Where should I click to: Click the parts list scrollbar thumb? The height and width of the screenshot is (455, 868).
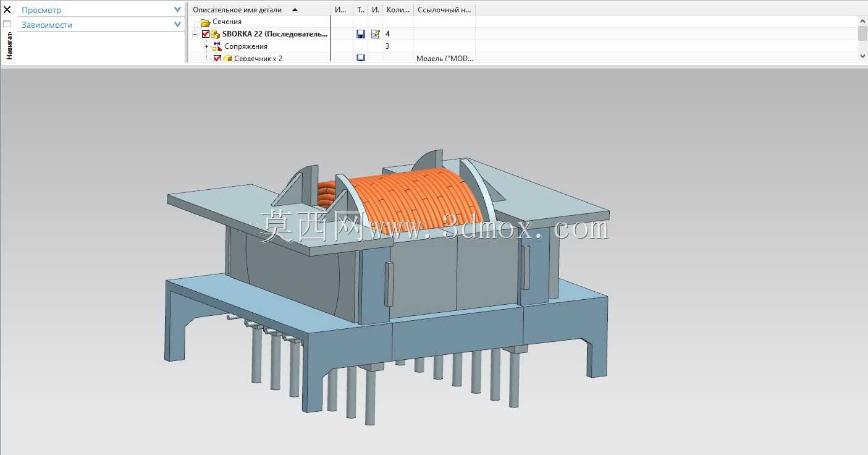coord(862,33)
